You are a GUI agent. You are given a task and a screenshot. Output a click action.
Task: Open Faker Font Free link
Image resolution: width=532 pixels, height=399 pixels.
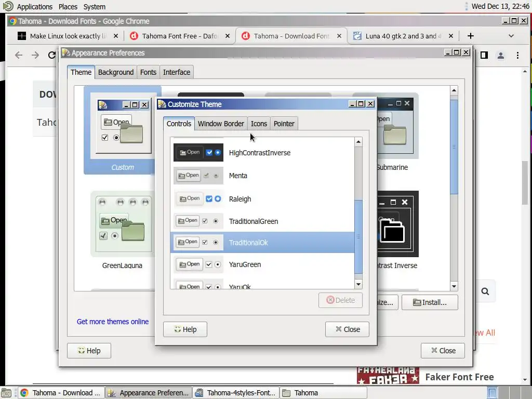pos(459,377)
